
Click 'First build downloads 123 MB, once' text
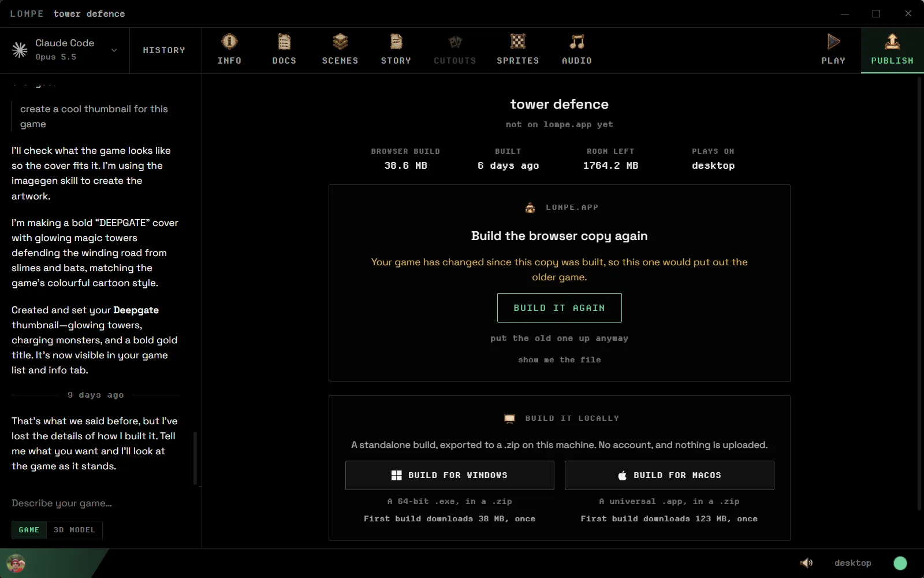[x=669, y=518]
